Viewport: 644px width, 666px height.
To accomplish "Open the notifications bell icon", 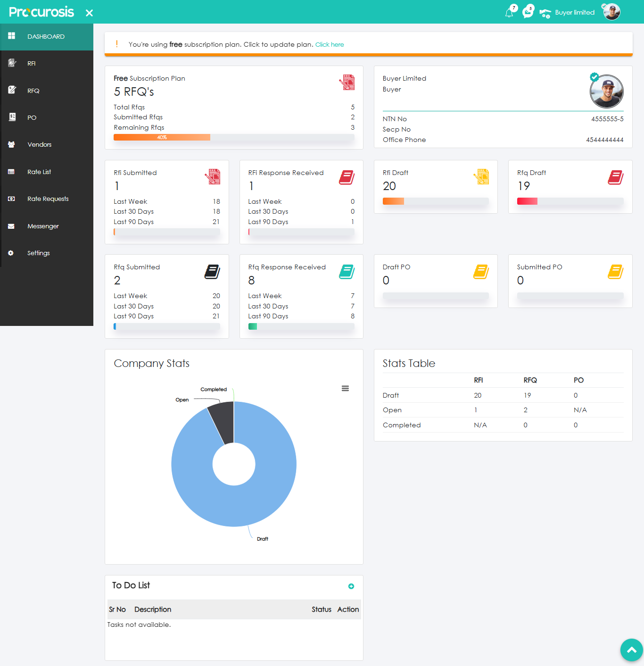I will [509, 13].
